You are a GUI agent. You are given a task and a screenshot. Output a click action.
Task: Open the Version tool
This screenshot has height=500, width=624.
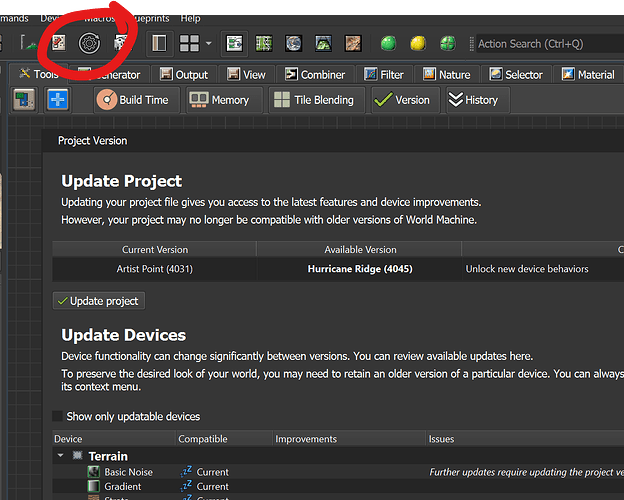[406, 100]
